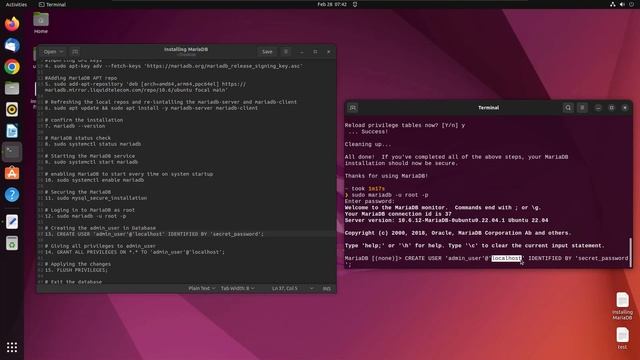Image resolution: width=640 pixels, height=360 pixels.
Task: Click line '13. CREATE USER' in the editor
Action: (x=154, y=234)
